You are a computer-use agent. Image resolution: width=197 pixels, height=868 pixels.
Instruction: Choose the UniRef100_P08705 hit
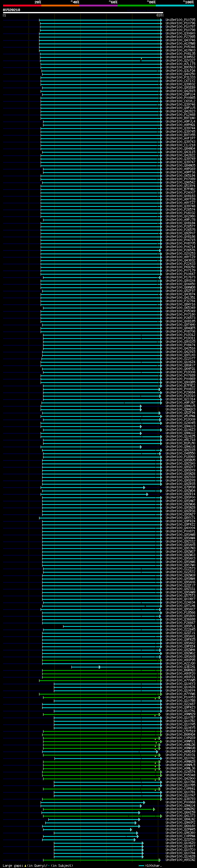pyautogui.click(x=180, y=243)
